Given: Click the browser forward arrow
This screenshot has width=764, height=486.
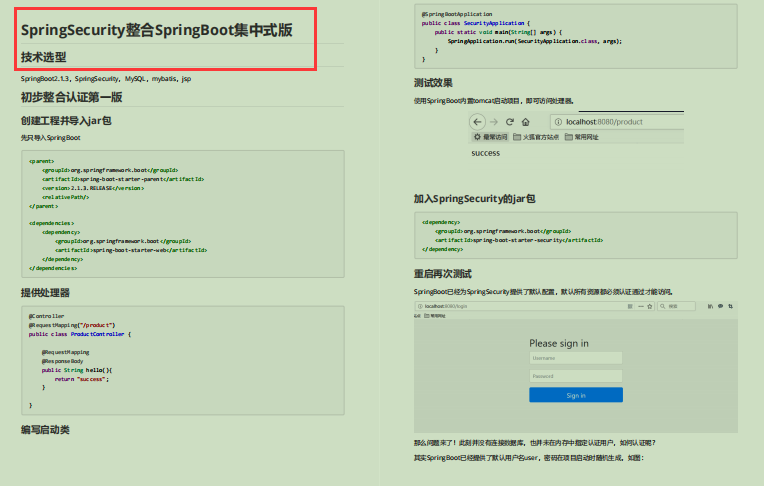Looking at the screenshot, I should click(x=494, y=122).
